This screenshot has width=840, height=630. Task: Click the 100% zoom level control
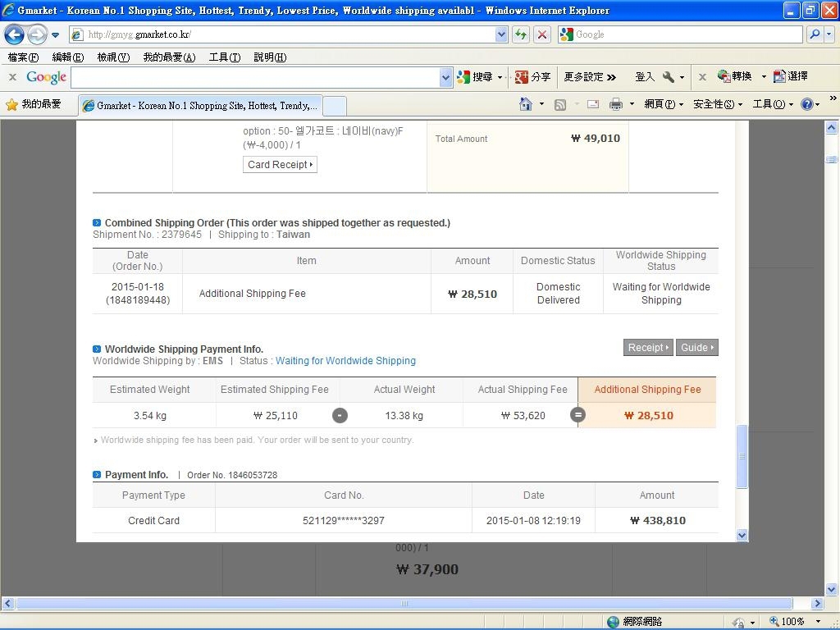click(x=795, y=622)
